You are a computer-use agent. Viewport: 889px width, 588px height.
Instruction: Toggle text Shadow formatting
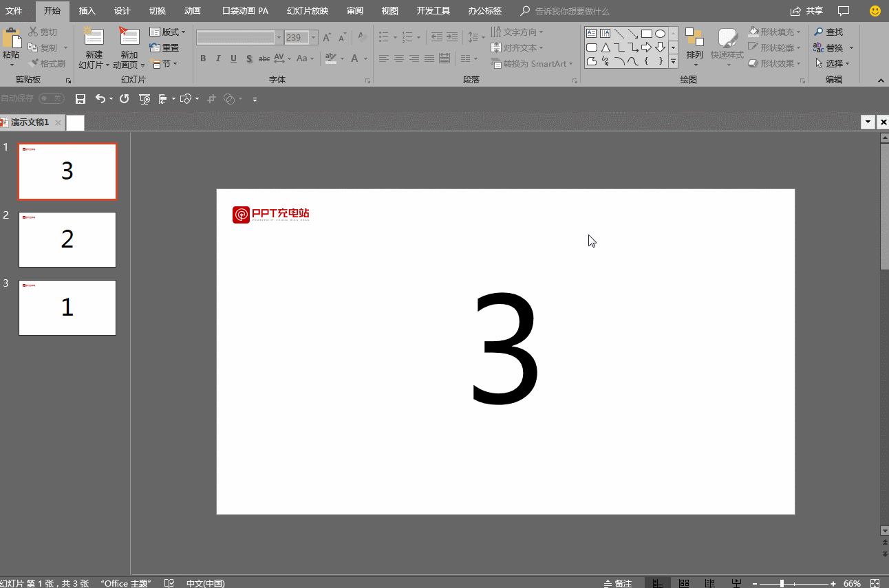248,58
